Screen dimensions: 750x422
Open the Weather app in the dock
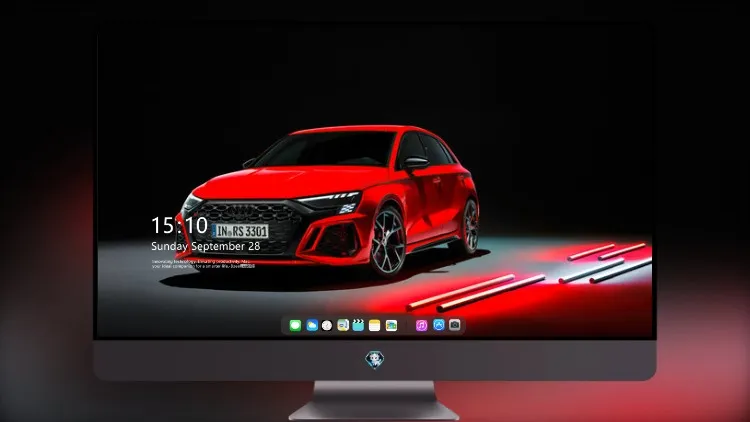pos(312,325)
